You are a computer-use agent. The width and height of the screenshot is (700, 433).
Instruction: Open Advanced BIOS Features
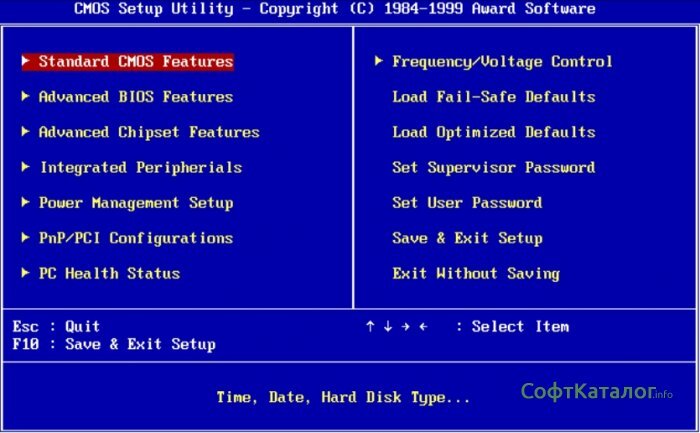click(136, 97)
